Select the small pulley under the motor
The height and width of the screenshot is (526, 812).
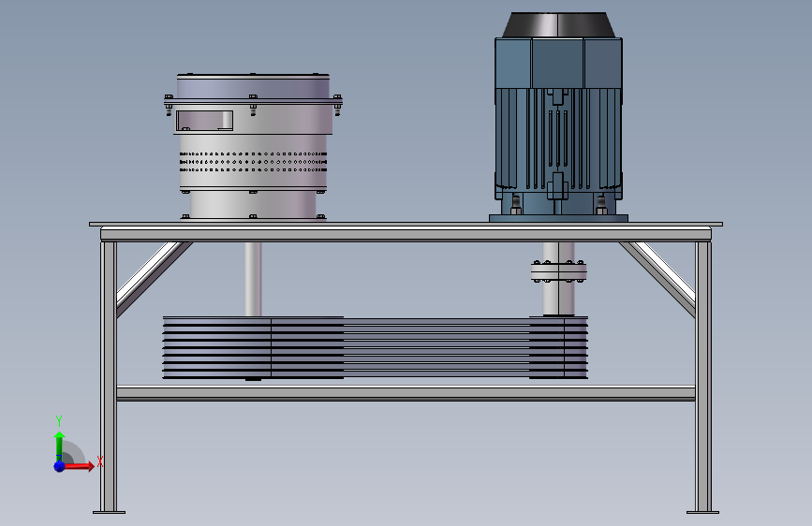[x=558, y=347]
